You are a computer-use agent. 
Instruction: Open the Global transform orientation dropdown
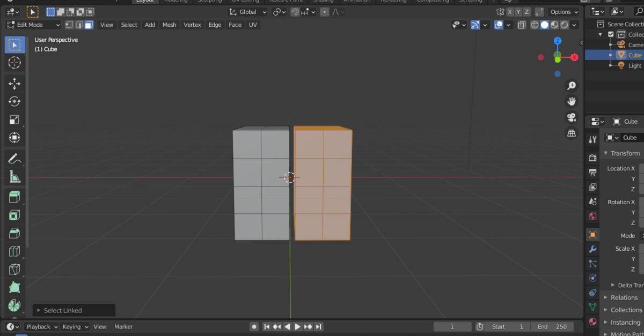click(x=248, y=12)
